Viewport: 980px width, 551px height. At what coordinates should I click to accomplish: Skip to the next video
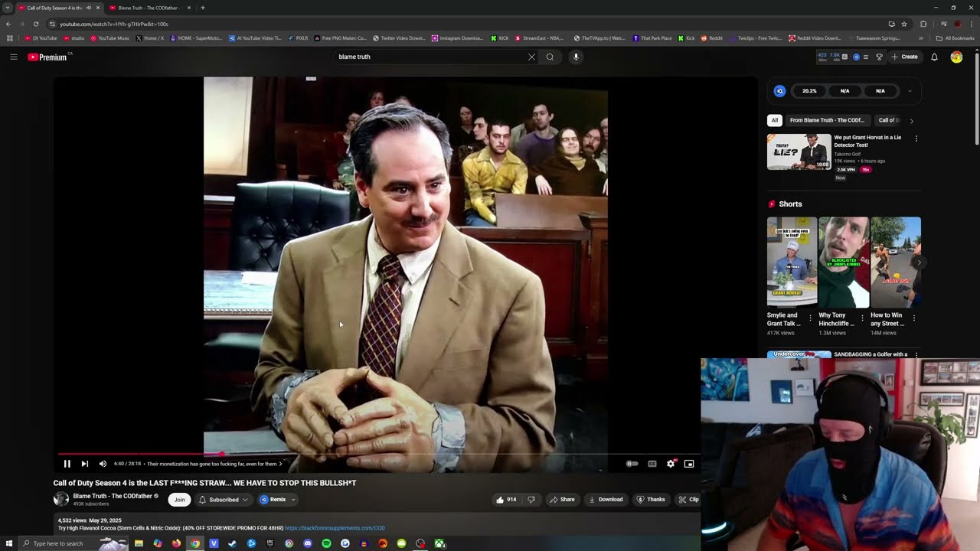(85, 464)
